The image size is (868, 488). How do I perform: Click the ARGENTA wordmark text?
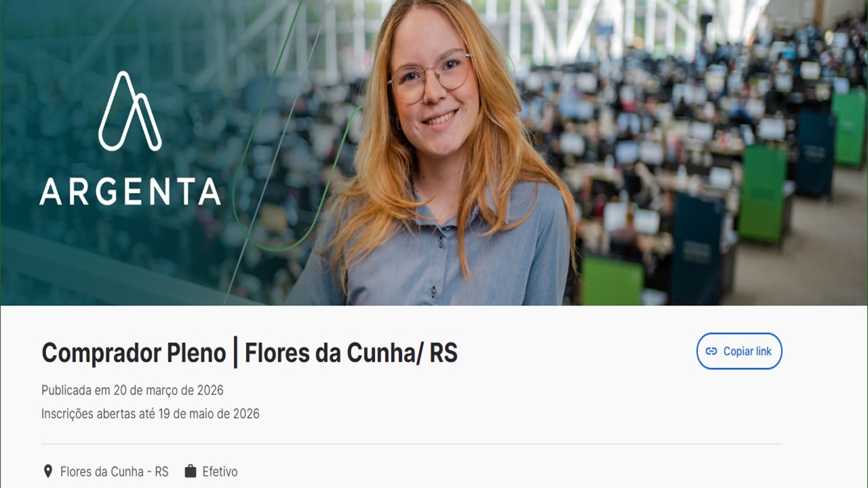(x=130, y=192)
